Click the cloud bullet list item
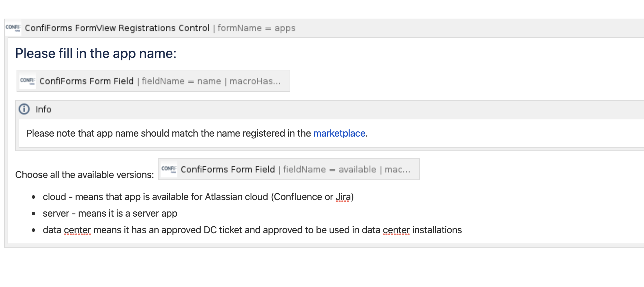 198,197
